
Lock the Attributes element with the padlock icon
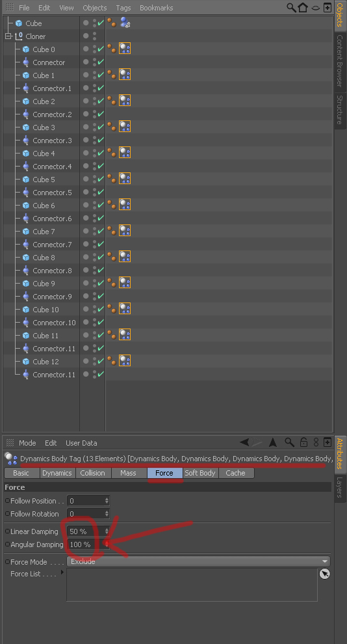(303, 442)
